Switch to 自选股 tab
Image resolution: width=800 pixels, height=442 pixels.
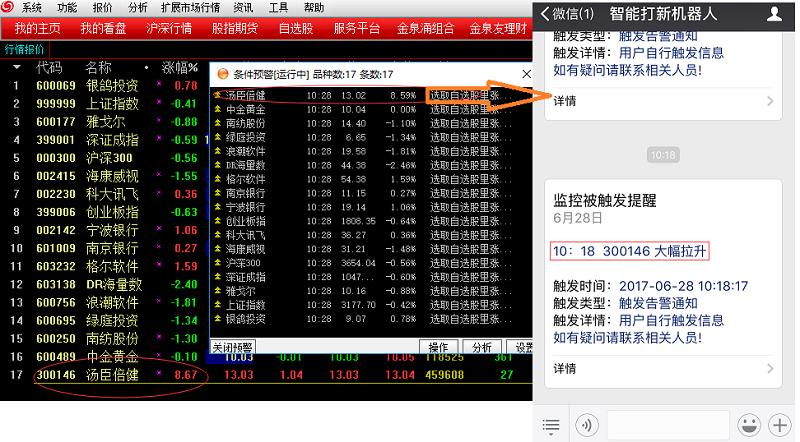click(x=295, y=29)
